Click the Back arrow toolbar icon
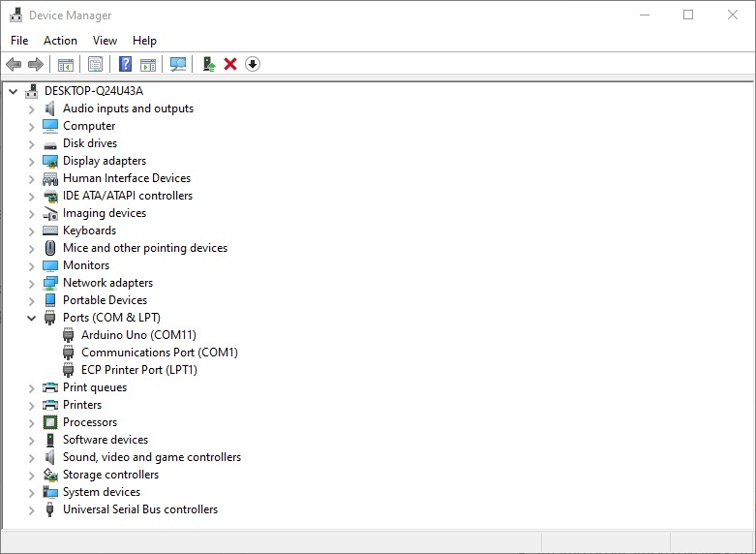This screenshot has height=554, width=756. [14, 64]
